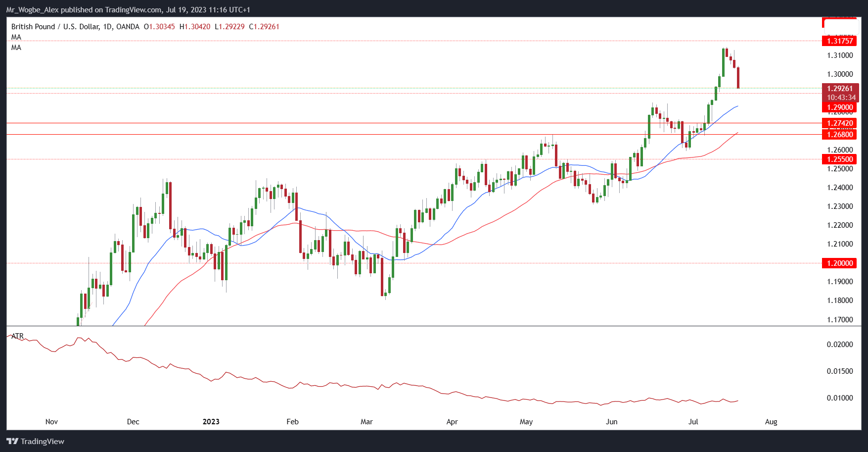The image size is (868, 452).
Task: Click the Nov label on the time axis
Action: click(51, 422)
